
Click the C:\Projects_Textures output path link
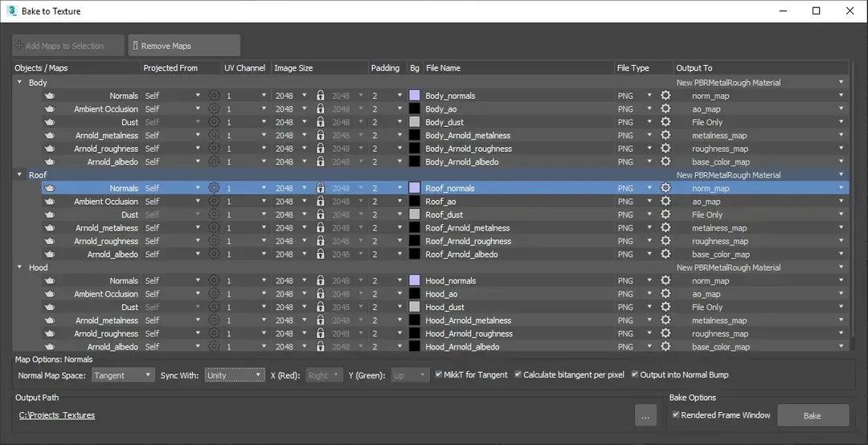point(57,415)
